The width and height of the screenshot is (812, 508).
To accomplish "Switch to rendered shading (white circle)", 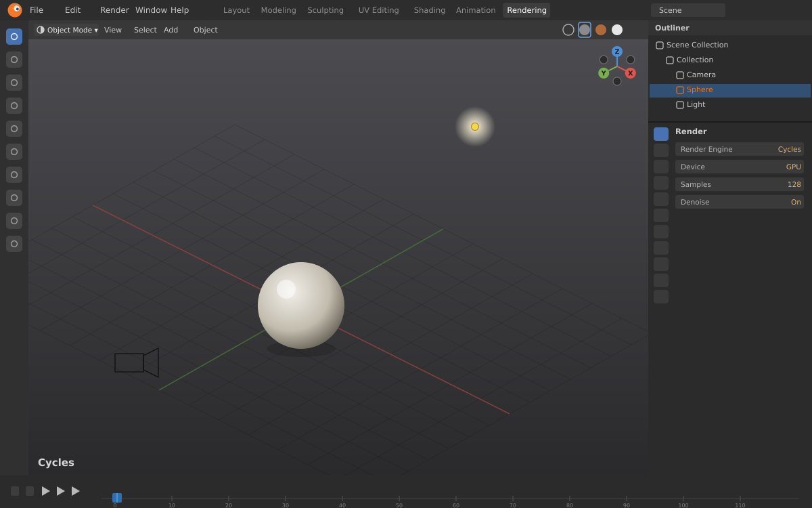I will 617,30.
